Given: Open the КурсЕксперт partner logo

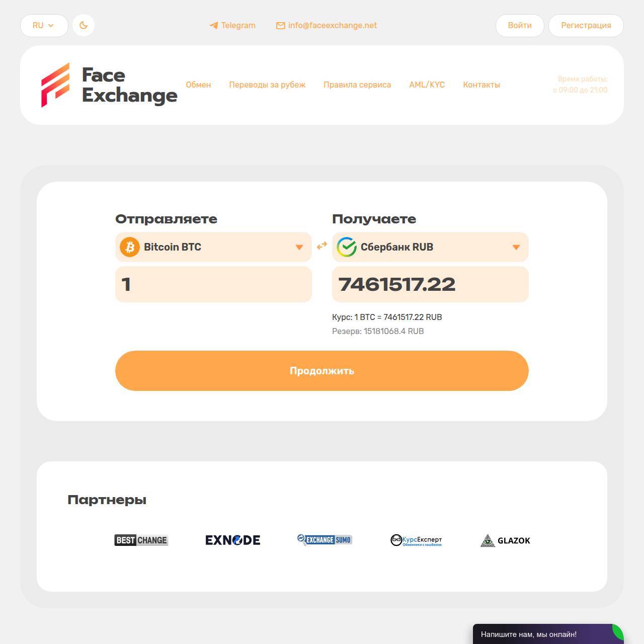Looking at the screenshot, I should tap(416, 540).
